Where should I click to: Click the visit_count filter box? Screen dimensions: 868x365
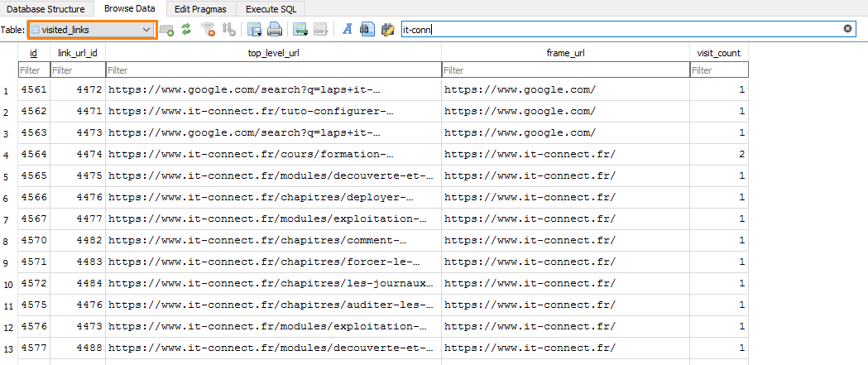tap(720, 70)
